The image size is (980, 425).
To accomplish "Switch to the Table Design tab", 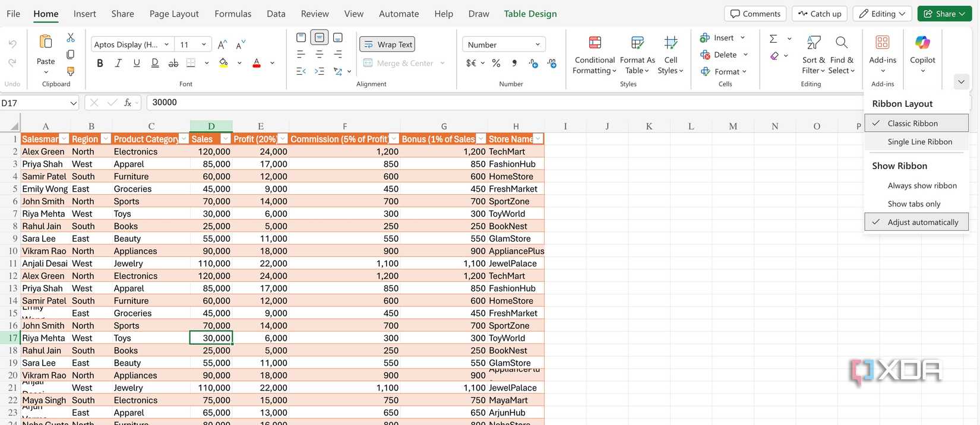I will tap(530, 14).
